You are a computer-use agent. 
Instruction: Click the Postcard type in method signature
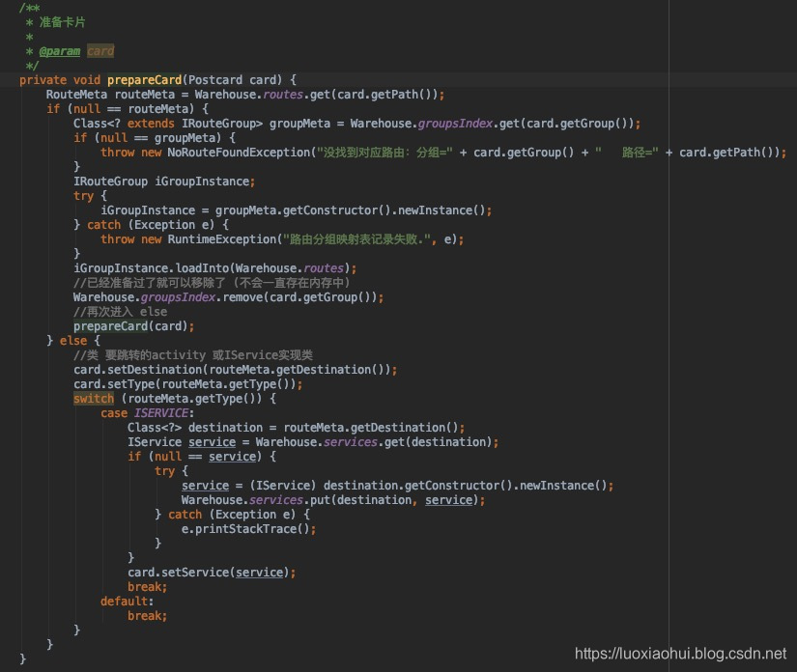215,80
